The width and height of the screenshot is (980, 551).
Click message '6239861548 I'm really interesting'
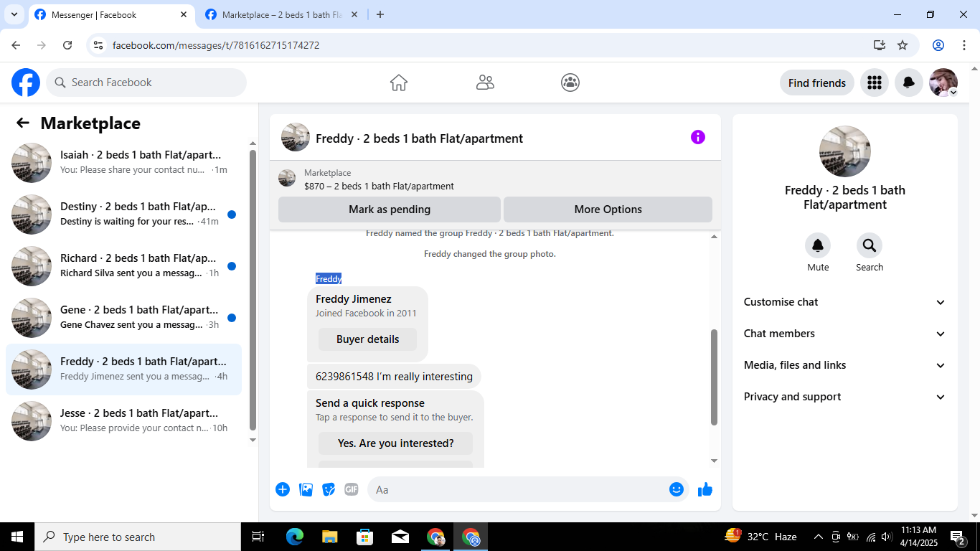(x=394, y=377)
